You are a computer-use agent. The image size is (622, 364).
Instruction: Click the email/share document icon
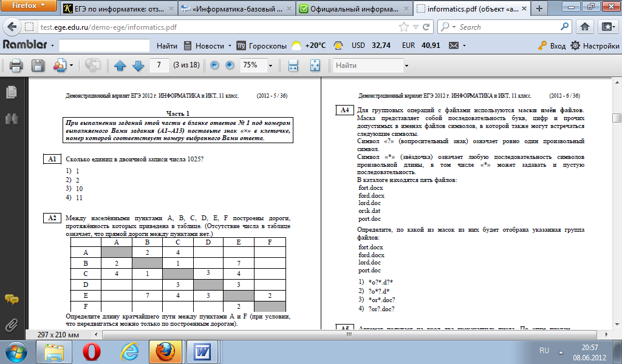pos(60,65)
